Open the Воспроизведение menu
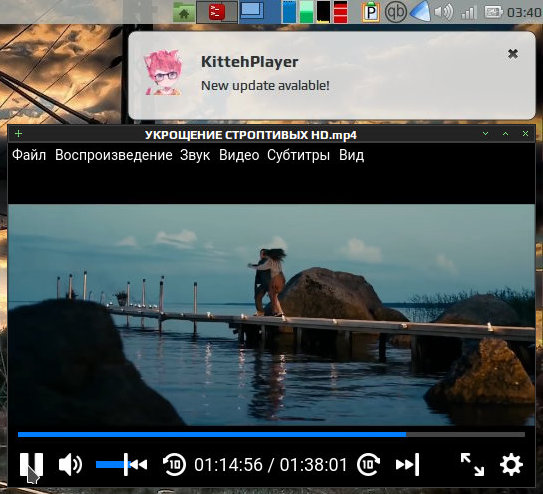This screenshot has width=543, height=494. click(114, 155)
